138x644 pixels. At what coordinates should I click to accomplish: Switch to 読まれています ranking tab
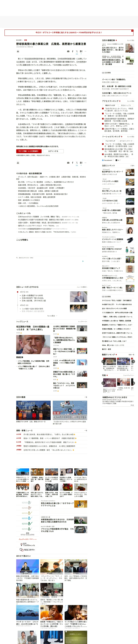(110, 105)
